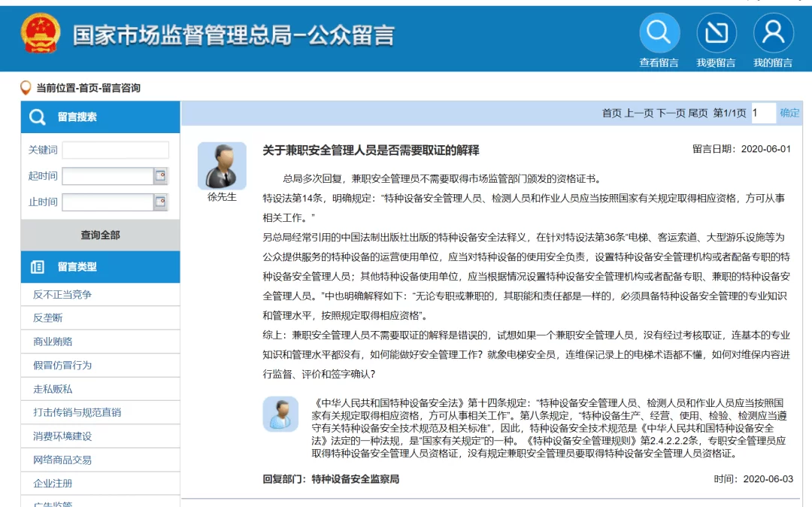This screenshot has height=507, width=812.
Task: Select 反不正当竞争 category
Action: coord(62,294)
